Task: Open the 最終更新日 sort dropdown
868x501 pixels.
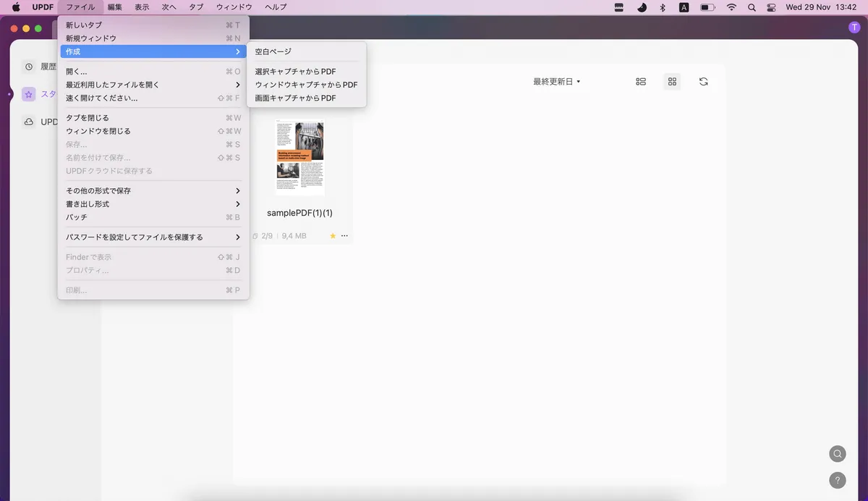Action: (557, 82)
